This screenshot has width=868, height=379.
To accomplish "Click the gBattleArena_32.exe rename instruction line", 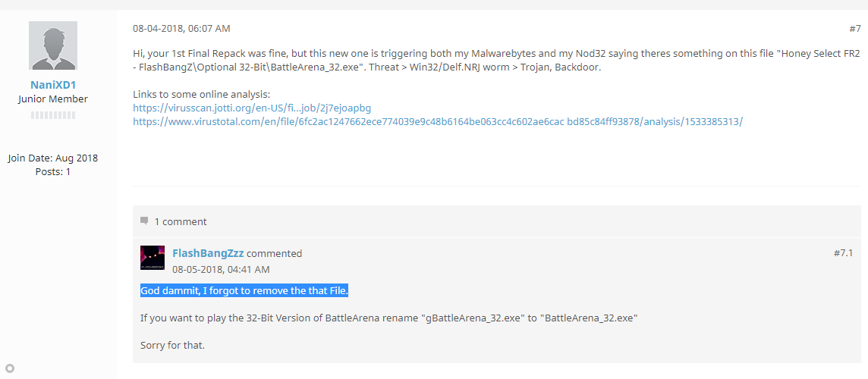I will pyautogui.click(x=389, y=318).
